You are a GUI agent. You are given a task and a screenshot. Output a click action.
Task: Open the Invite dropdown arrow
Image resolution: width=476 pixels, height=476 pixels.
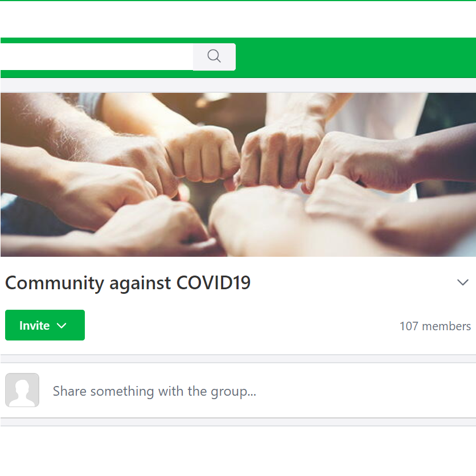(61, 326)
